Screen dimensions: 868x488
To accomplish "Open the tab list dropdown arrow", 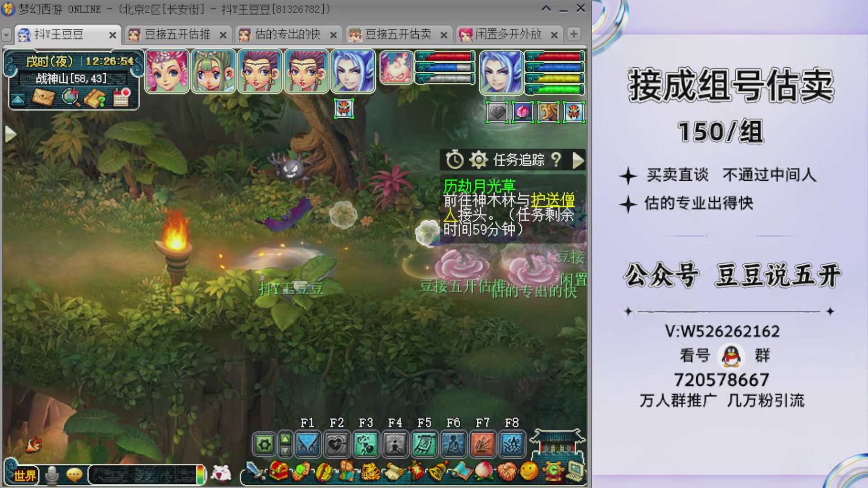I will point(6,35).
